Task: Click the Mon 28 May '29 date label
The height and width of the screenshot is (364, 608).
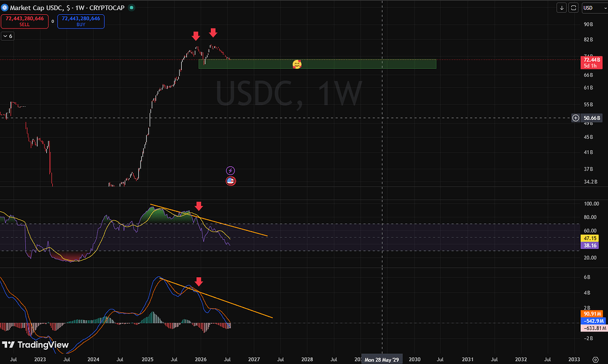Action: click(382, 359)
